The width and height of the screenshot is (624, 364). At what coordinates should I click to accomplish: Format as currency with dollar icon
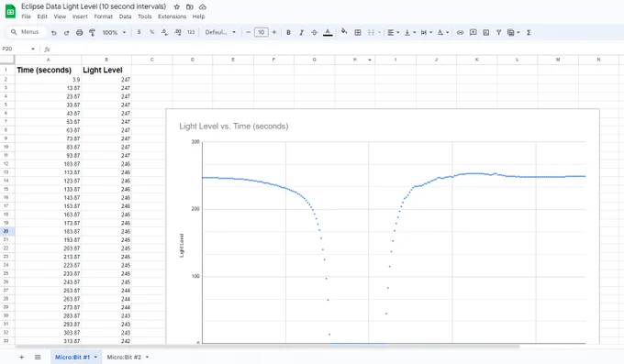point(139,32)
